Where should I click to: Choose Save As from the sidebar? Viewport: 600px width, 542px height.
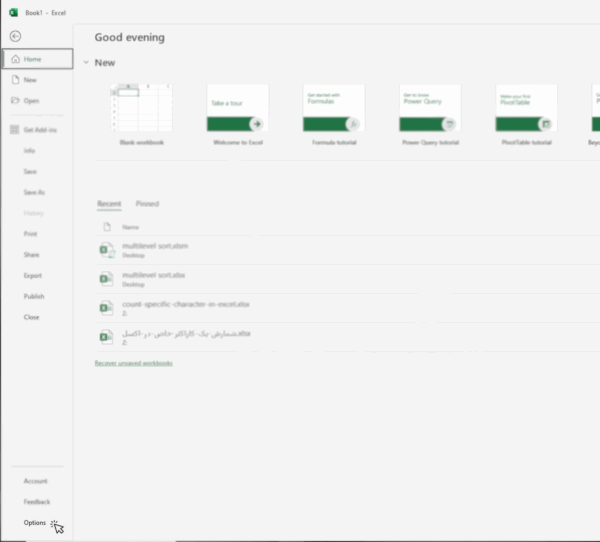38,192
